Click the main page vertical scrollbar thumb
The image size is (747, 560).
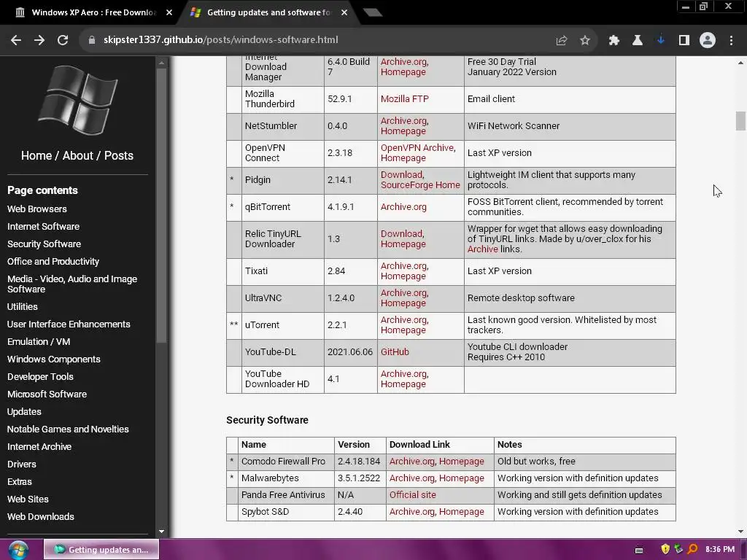pos(740,120)
